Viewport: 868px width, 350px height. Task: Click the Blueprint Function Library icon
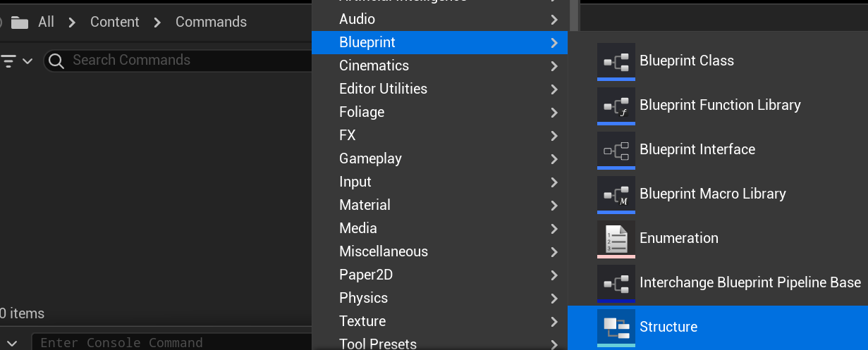click(x=616, y=106)
